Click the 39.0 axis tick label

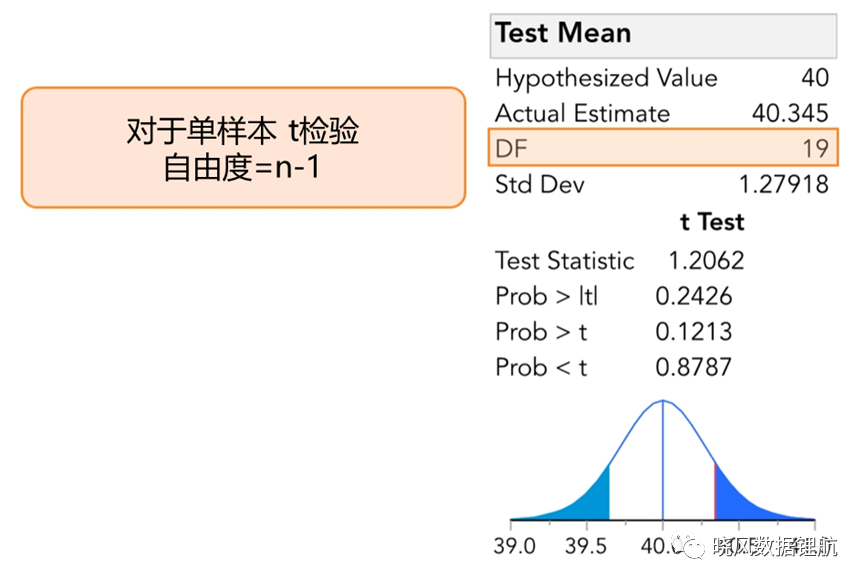pyautogui.click(x=514, y=546)
